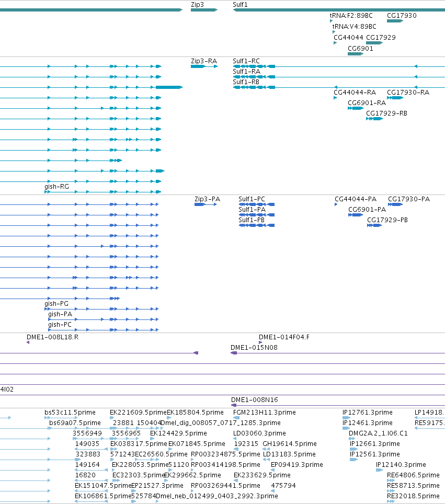Select the CG44044-PA protein feature
Screen dimensions: 445x504
336,204
